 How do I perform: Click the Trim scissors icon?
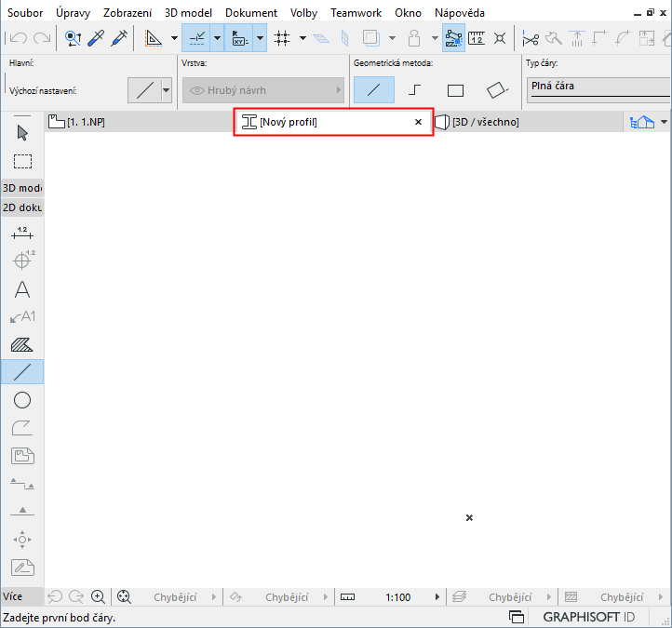(x=531, y=39)
